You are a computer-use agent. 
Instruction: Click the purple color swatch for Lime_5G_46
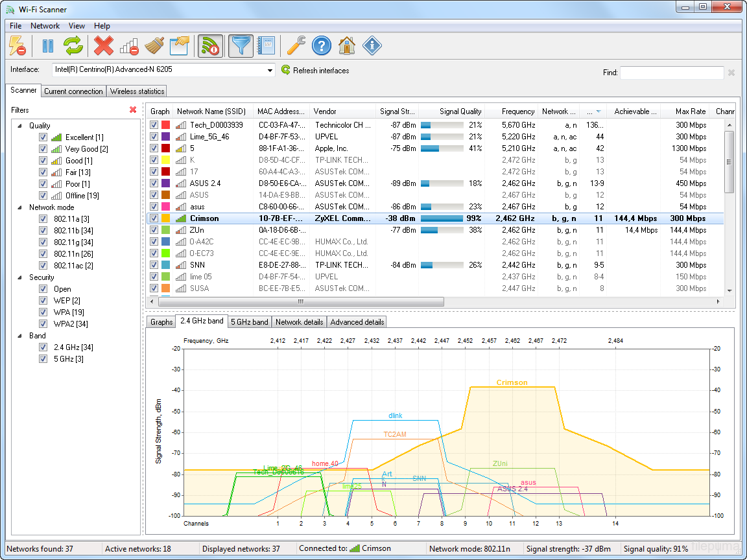click(x=165, y=137)
